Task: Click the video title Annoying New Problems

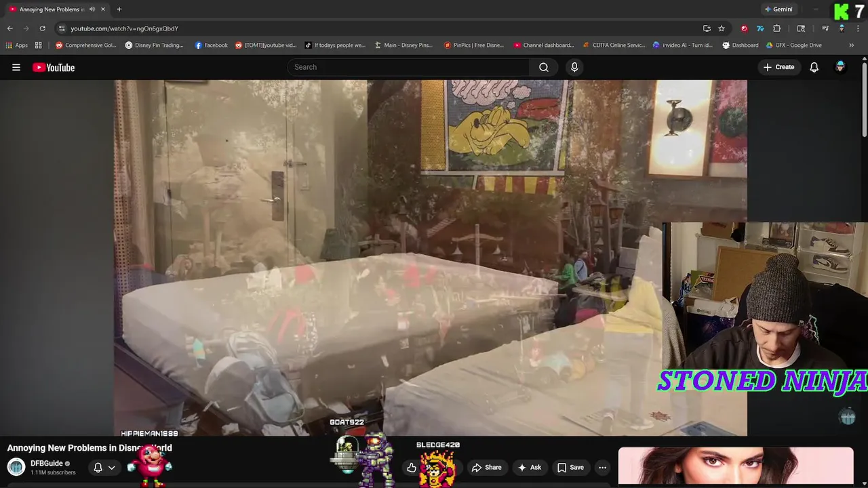Action: click(90, 448)
